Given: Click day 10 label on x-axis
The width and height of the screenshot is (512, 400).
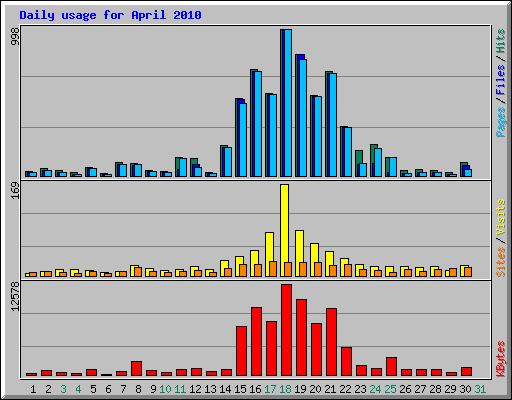Looking at the screenshot, I should pos(165,389).
